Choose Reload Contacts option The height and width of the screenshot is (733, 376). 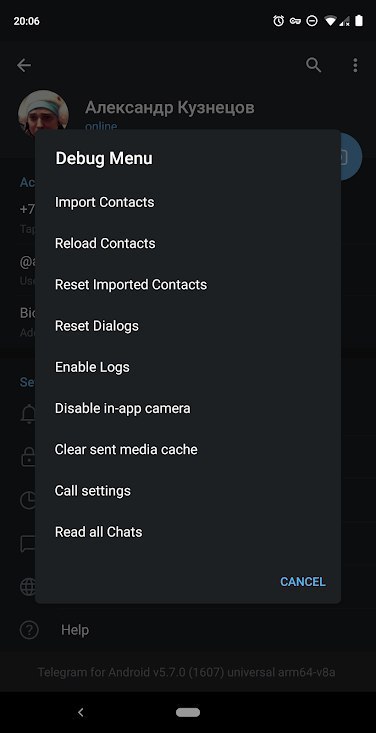tap(188, 244)
